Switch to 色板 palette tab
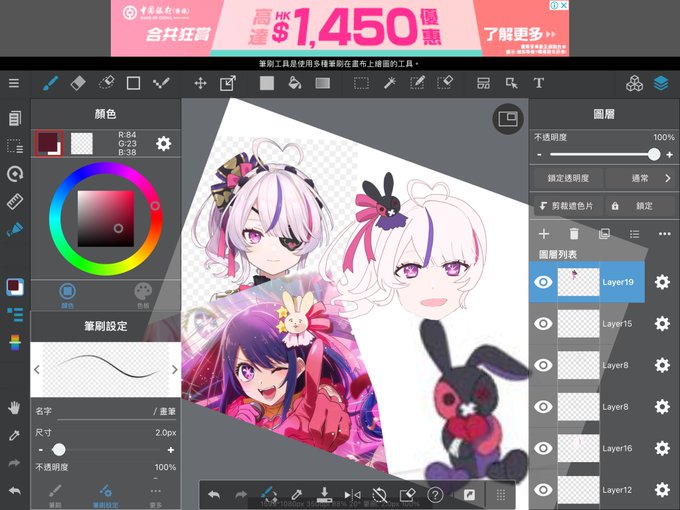Image resolution: width=680 pixels, height=510 pixels. click(143, 295)
